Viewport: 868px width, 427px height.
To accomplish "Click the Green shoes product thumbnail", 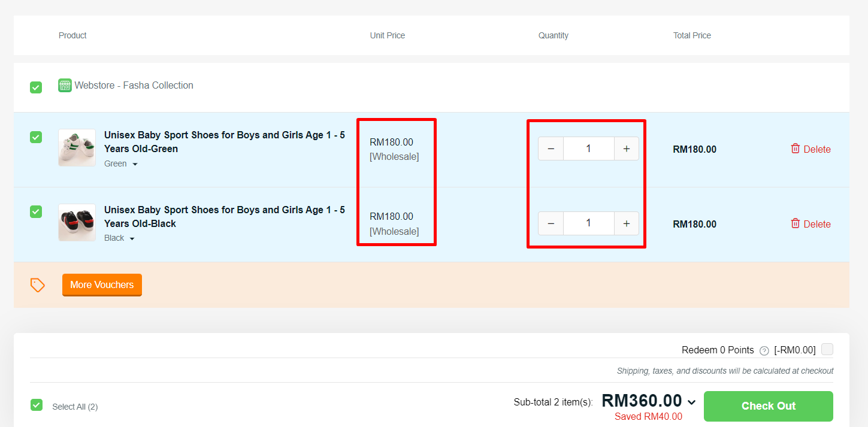I will tap(77, 148).
